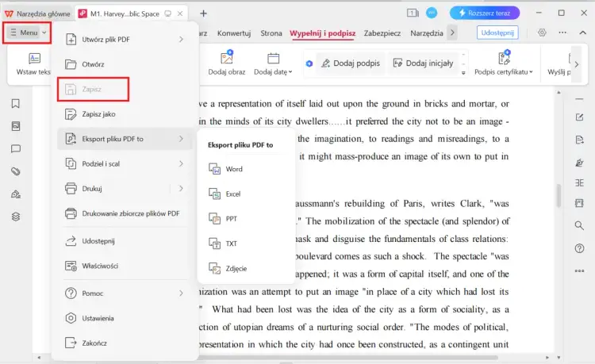The image size is (595, 364).
Task: Switch to Konwertuj ribbon tab
Action: pyautogui.click(x=234, y=33)
